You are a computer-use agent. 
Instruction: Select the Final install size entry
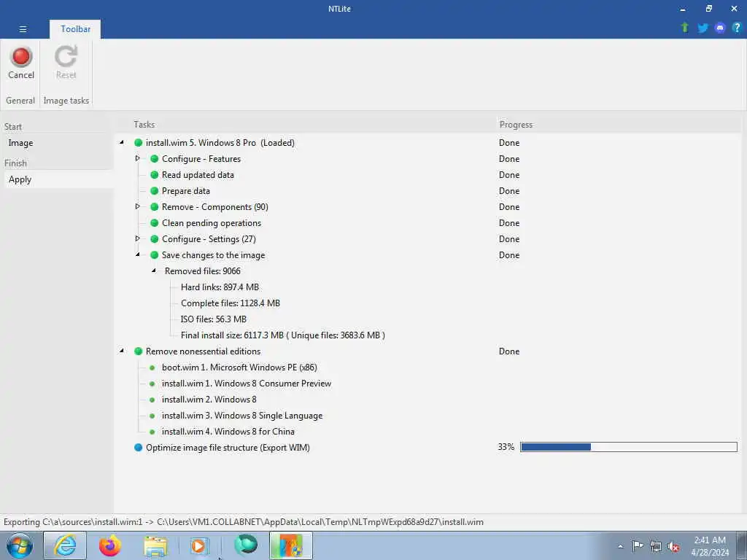pos(282,335)
